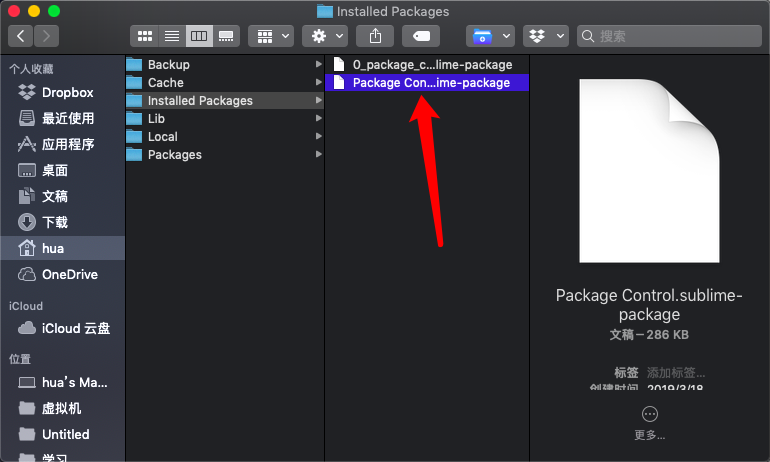770x462 pixels.
Task: Open Untitled volume in the sidebar
Action: [63, 434]
